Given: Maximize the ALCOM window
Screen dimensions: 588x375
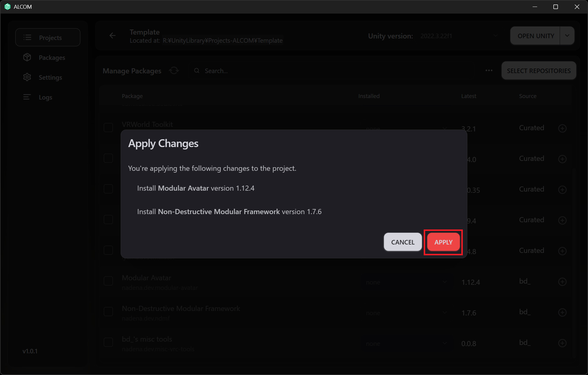Looking at the screenshot, I should click(556, 7).
